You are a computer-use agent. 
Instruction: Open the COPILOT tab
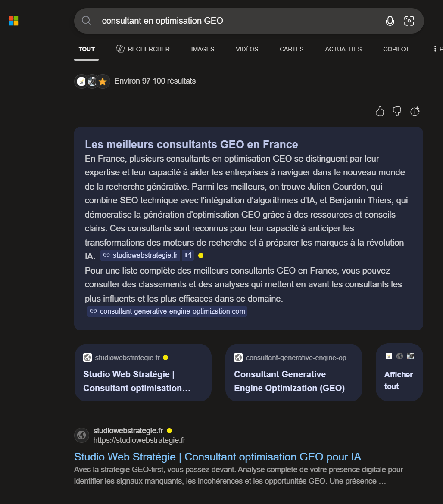(396, 49)
